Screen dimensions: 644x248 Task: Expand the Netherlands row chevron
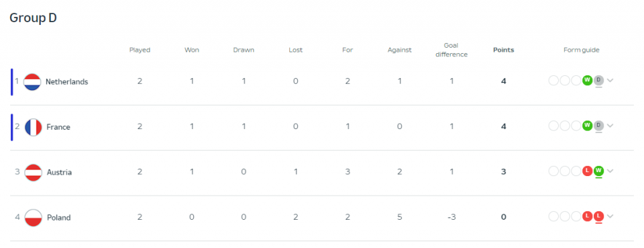pos(610,81)
